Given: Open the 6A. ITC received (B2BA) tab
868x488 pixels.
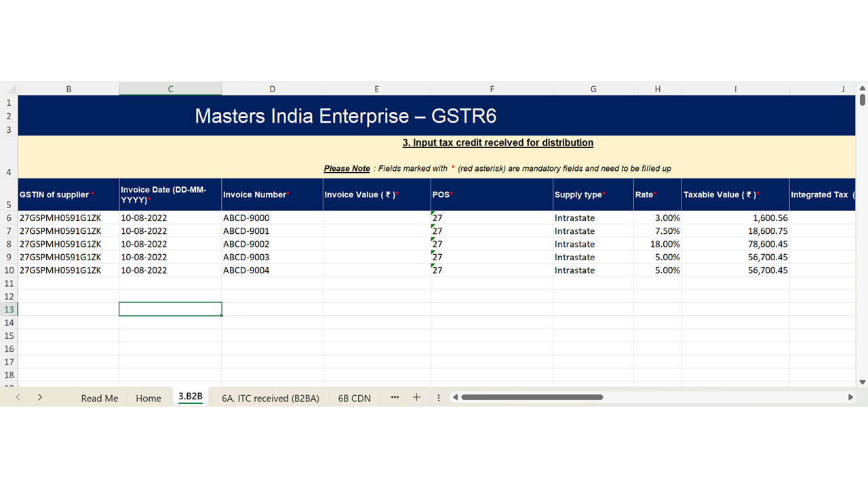Looking at the screenshot, I should coord(270,398).
